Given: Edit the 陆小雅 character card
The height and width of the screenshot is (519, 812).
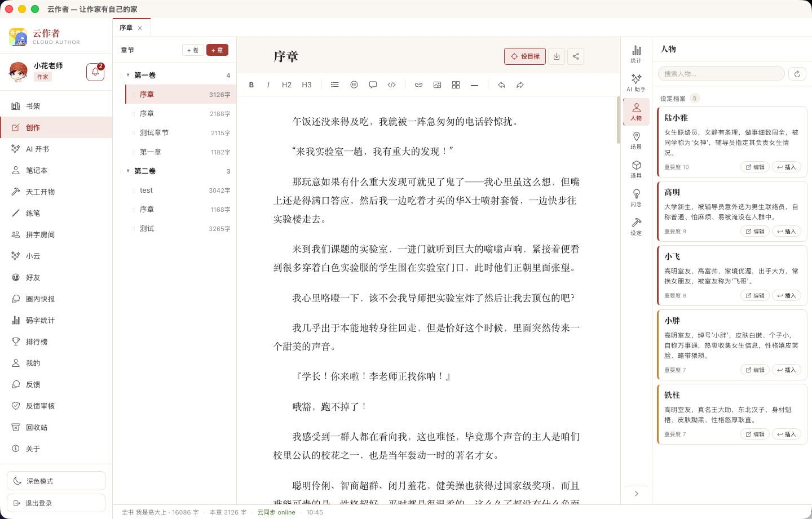Looking at the screenshot, I should pyautogui.click(x=755, y=167).
